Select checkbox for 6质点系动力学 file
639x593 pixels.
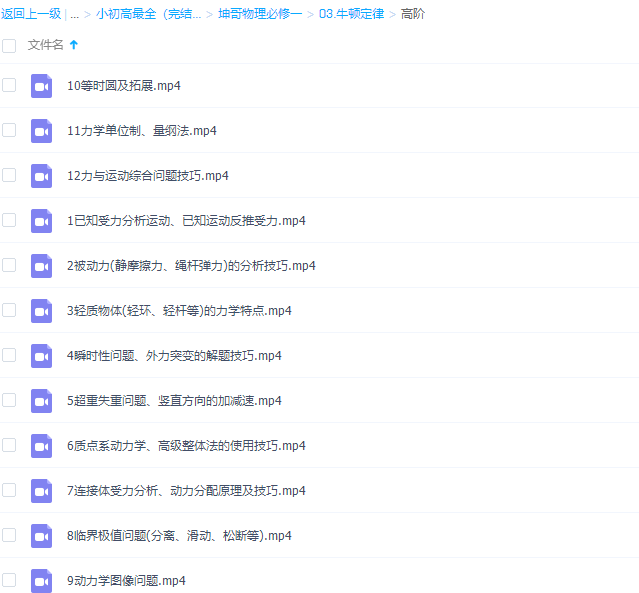[x=9, y=445]
